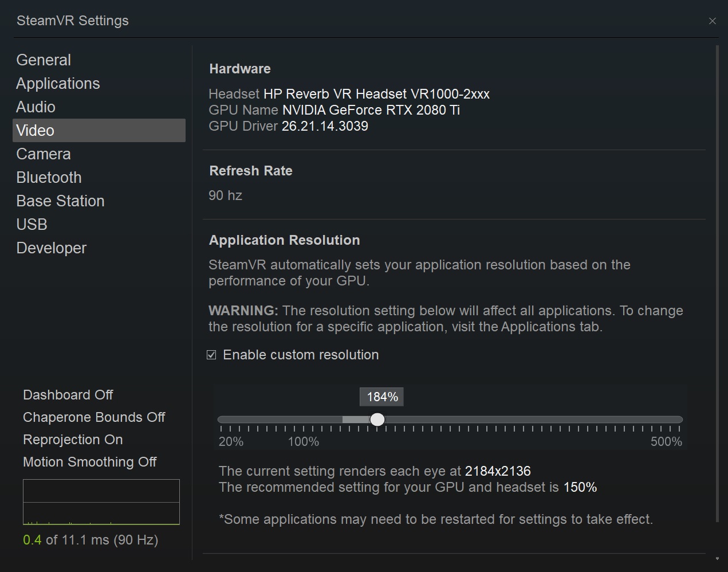This screenshot has width=728, height=572.
Task: Click the 'SteamVR Settings' window title
Action: pos(73,21)
